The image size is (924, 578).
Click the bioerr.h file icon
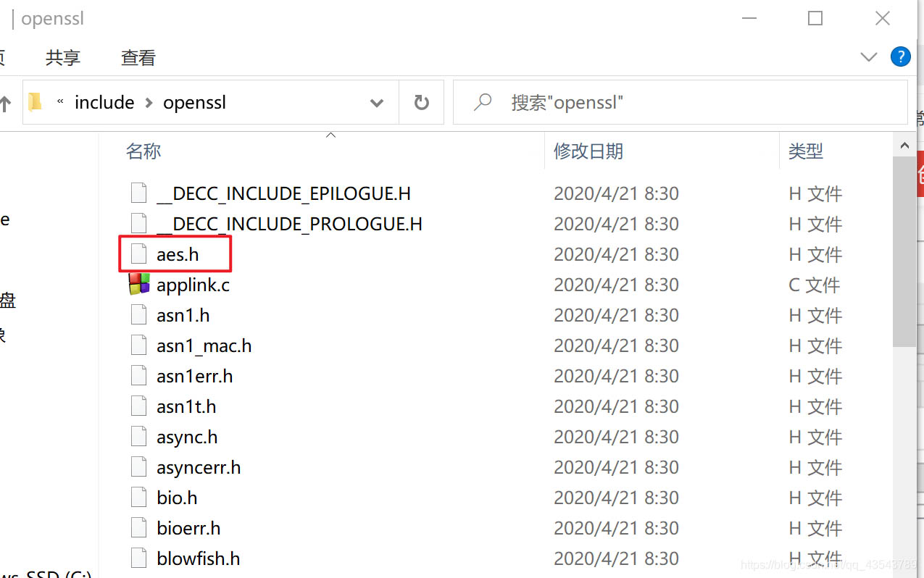click(138, 528)
